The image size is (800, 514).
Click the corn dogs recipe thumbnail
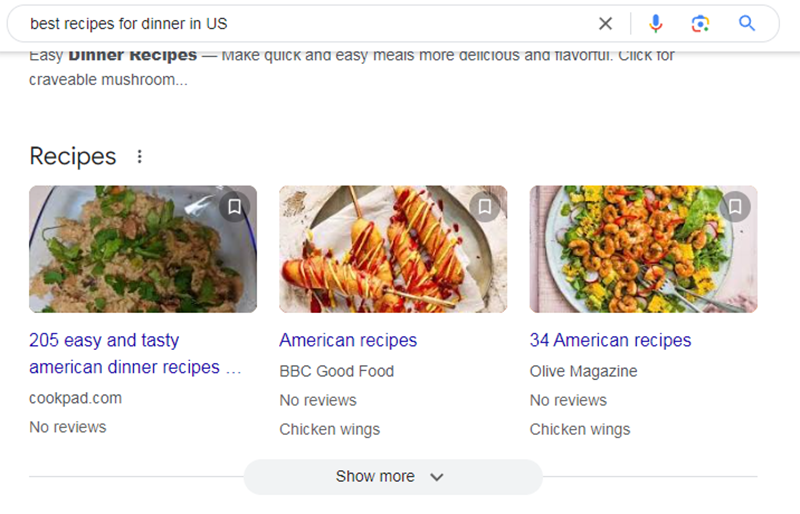(x=392, y=249)
